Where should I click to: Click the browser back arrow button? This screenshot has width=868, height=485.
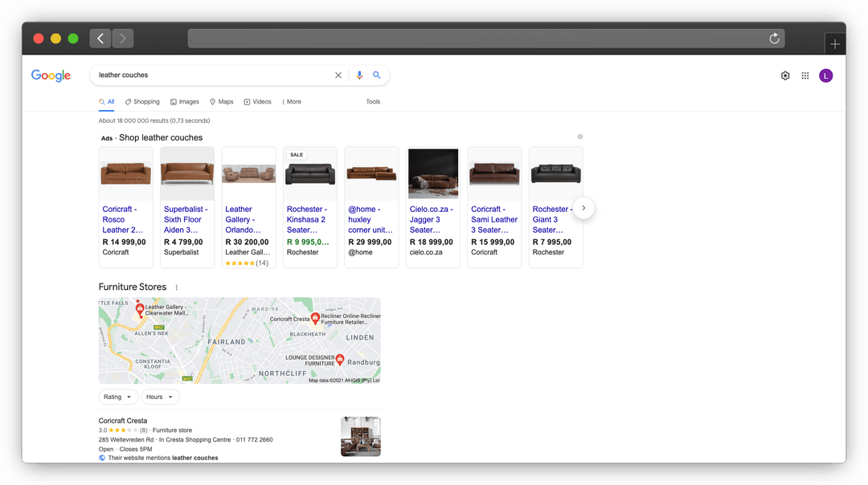click(100, 39)
